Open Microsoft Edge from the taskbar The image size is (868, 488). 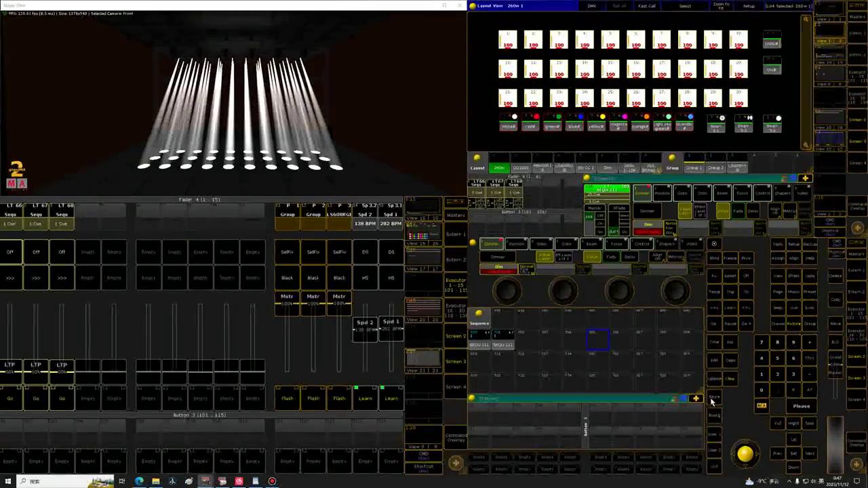[139, 481]
